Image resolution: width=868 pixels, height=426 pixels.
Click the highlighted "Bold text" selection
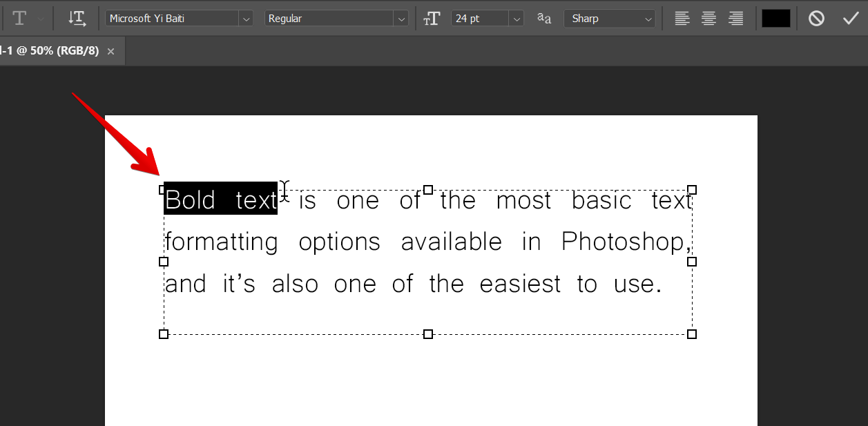[220, 200]
